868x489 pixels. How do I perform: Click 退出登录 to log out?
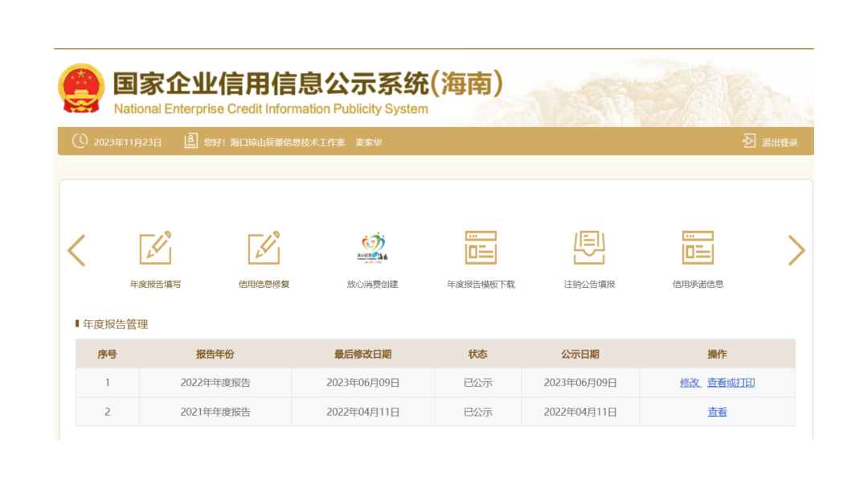[x=780, y=142]
